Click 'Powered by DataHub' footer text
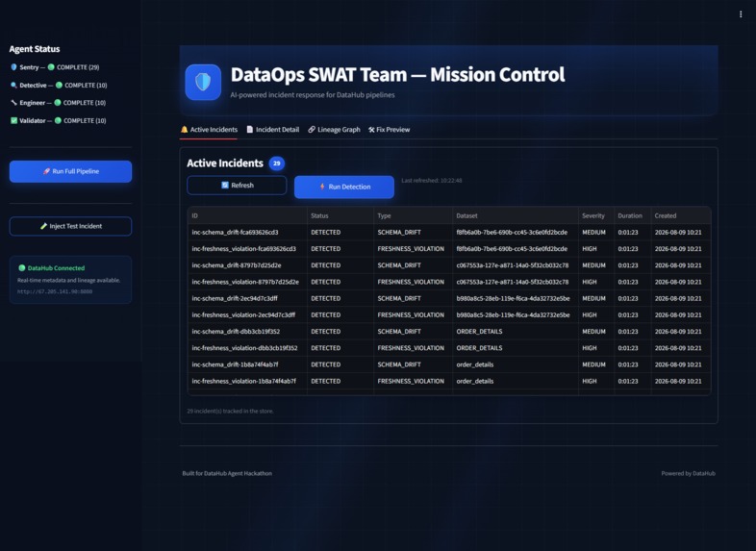This screenshot has height=551, width=756. coord(688,473)
